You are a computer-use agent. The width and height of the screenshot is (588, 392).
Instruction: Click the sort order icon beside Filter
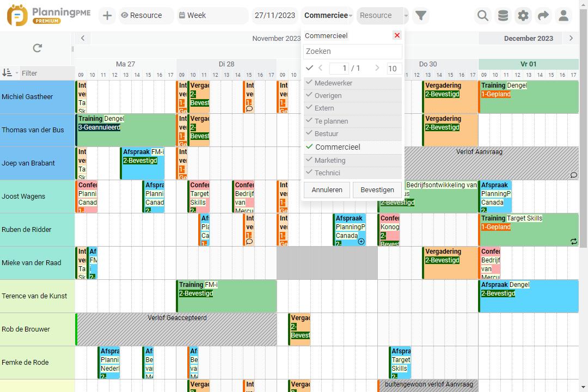7,73
